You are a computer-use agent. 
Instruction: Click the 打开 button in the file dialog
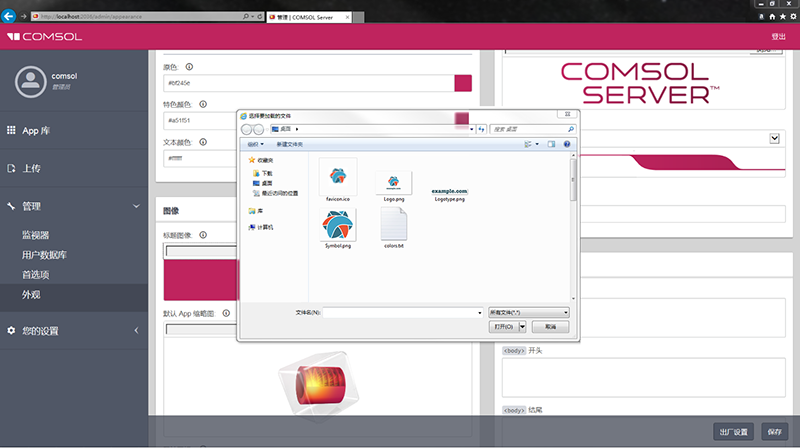(504, 327)
